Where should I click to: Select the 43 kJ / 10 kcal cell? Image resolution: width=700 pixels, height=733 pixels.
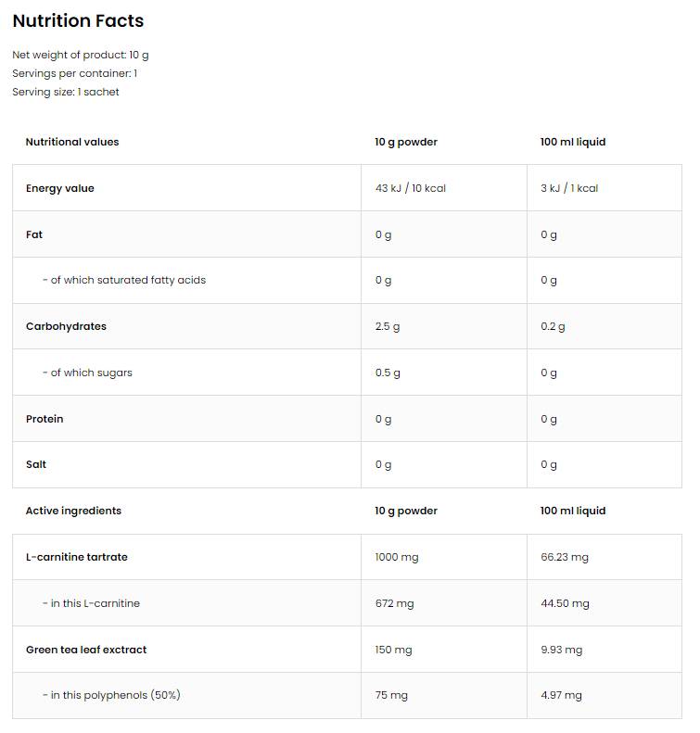coord(411,188)
